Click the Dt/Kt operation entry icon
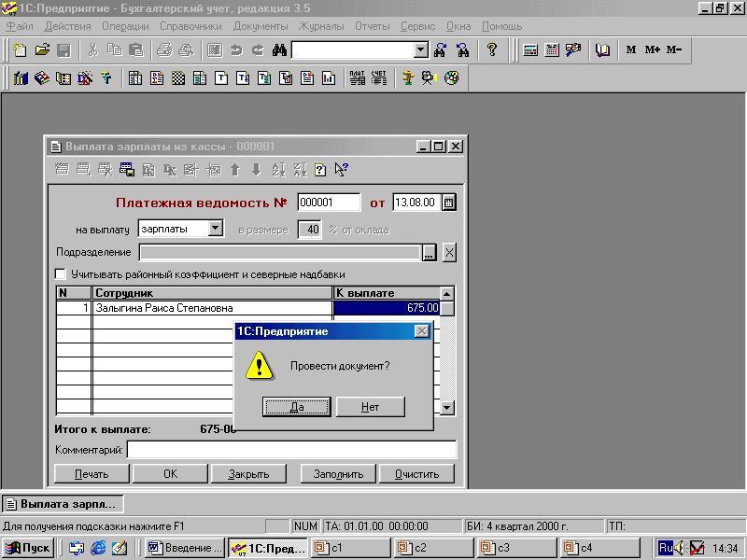This screenshot has width=747, height=560. pyautogui.click(x=85, y=78)
